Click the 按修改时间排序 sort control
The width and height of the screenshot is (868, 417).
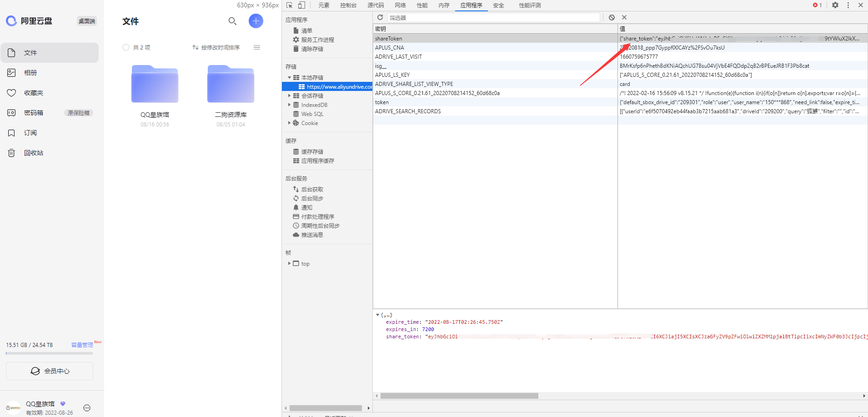(x=216, y=47)
